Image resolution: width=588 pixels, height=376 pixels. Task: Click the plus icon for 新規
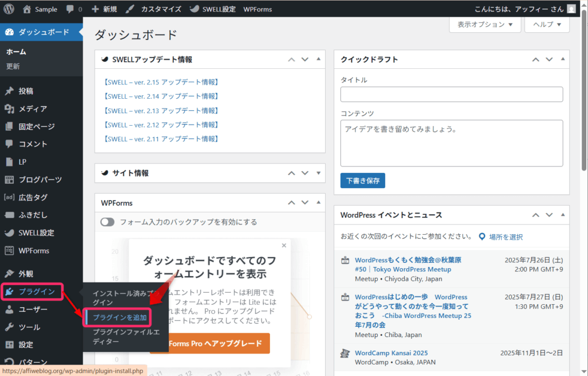point(95,9)
